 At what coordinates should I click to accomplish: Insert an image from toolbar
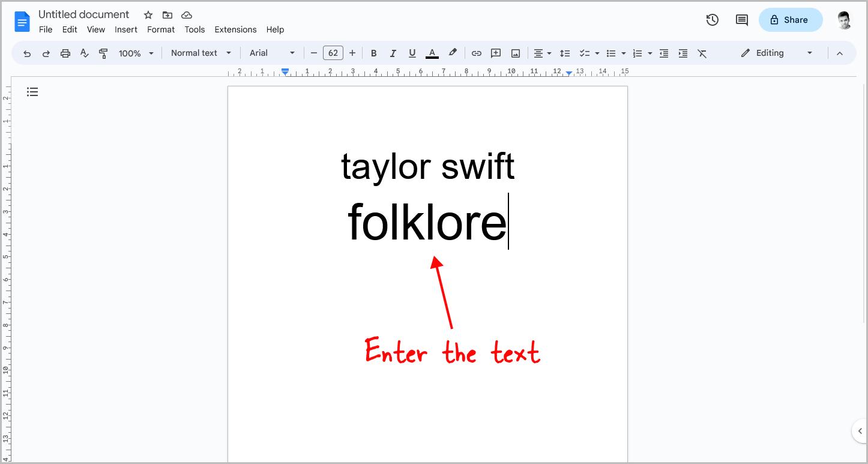515,53
